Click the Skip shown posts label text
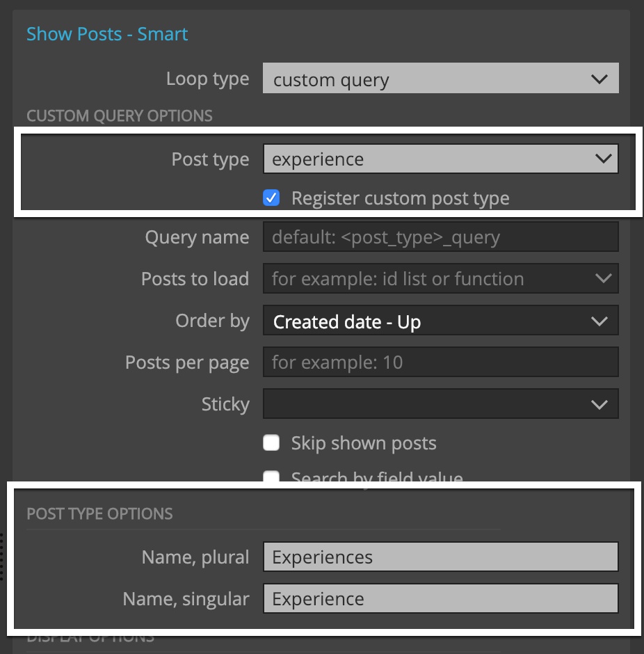This screenshot has height=654, width=644. pos(364,443)
